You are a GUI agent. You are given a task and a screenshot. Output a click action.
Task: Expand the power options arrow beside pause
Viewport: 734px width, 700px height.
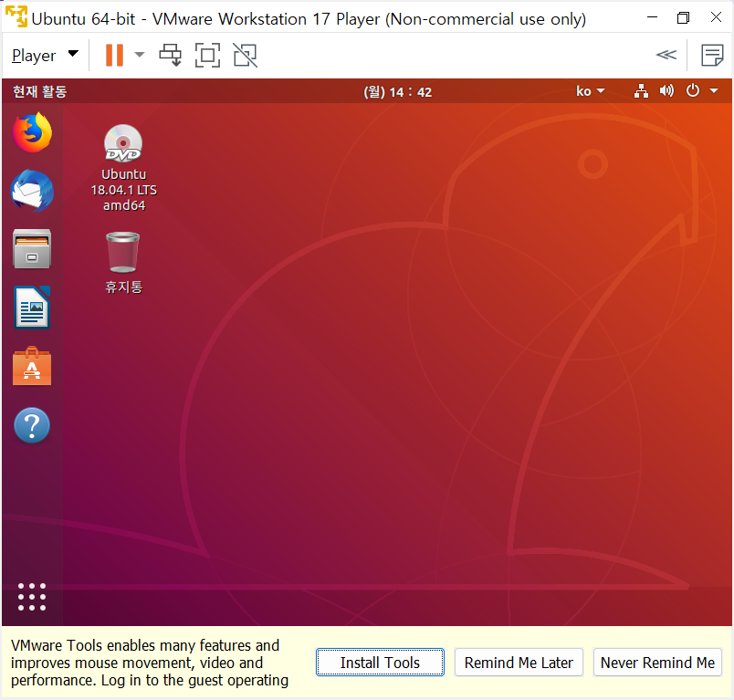coord(140,55)
